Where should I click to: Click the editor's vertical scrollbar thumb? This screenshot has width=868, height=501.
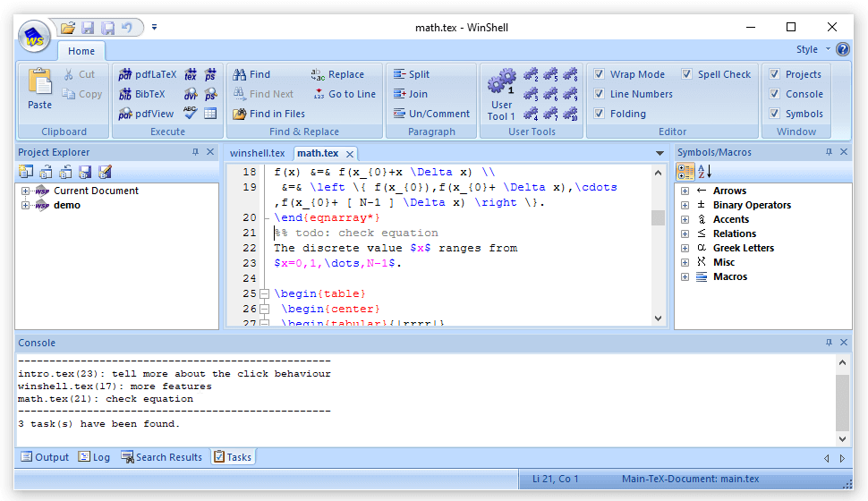point(659,217)
